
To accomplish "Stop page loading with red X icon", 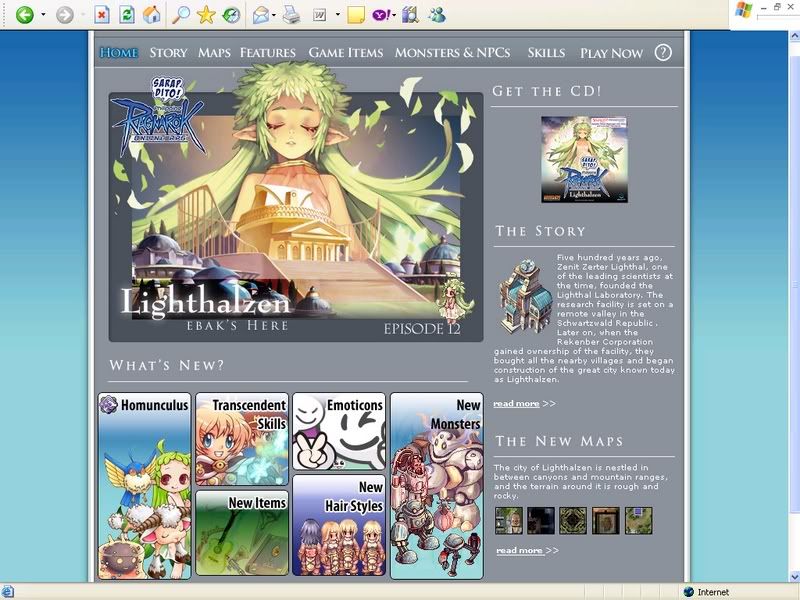I will [102, 15].
